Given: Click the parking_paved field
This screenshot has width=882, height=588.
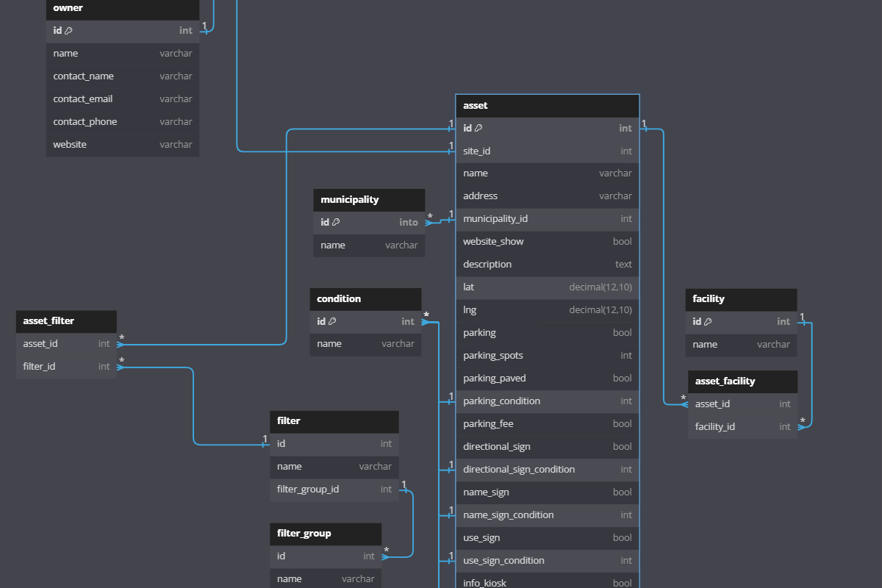Looking at the screenshot, I should [x=548, y=379].
